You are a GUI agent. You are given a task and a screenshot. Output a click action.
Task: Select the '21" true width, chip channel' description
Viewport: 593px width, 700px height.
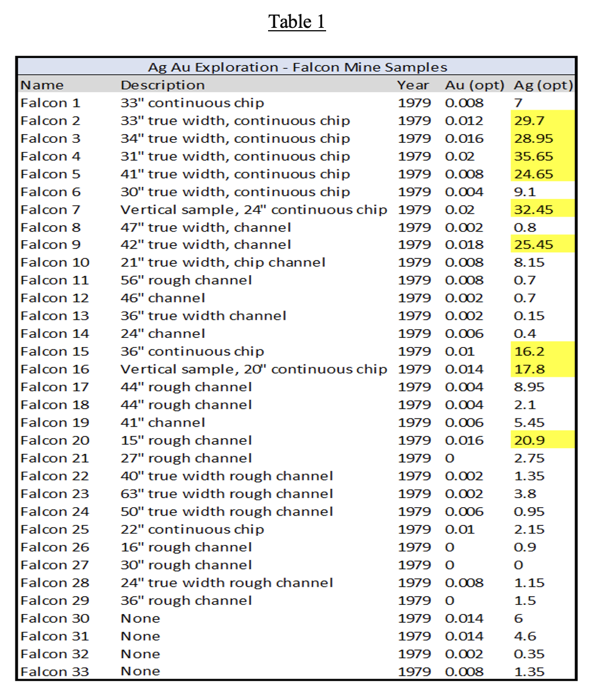(223, 262)
